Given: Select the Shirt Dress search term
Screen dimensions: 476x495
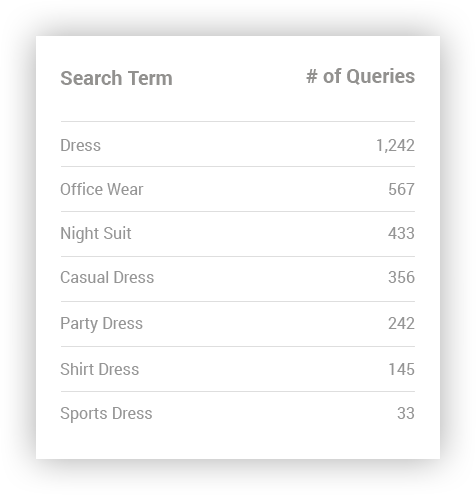Looking at the screenshot, I should tap(99, 369).
